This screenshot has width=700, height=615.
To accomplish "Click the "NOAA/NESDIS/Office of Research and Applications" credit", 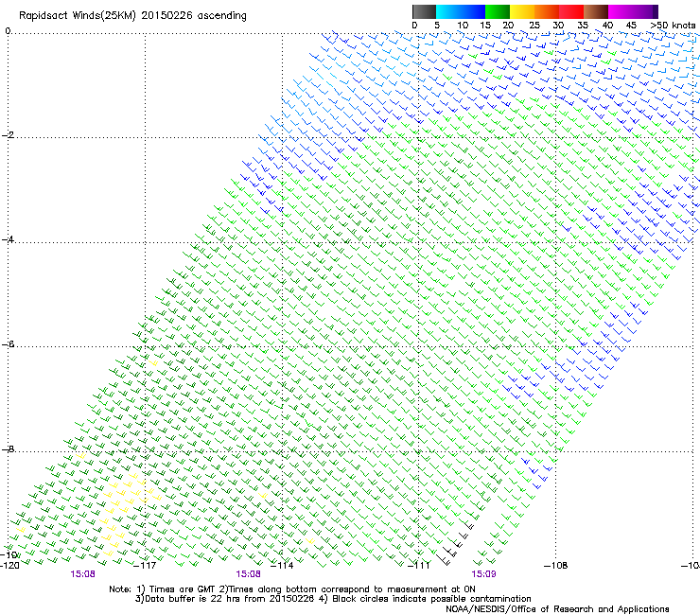I will (557, 609).
